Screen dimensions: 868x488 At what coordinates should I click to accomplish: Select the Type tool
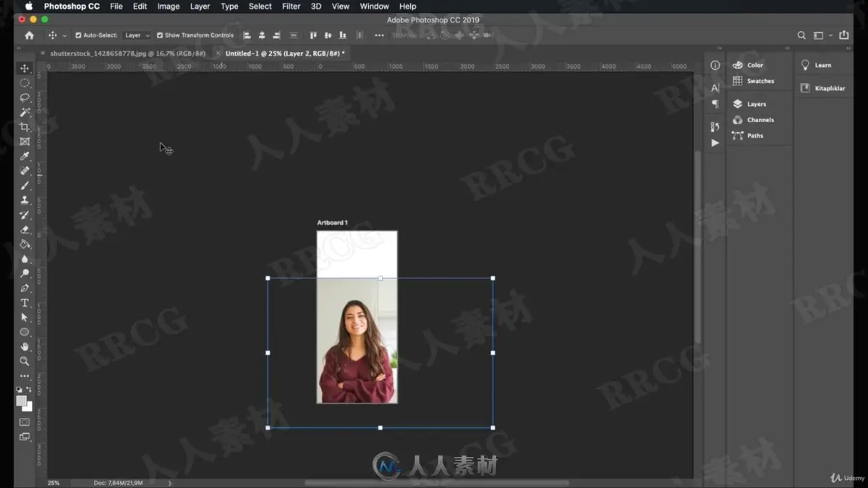click(x=25, y=303)
